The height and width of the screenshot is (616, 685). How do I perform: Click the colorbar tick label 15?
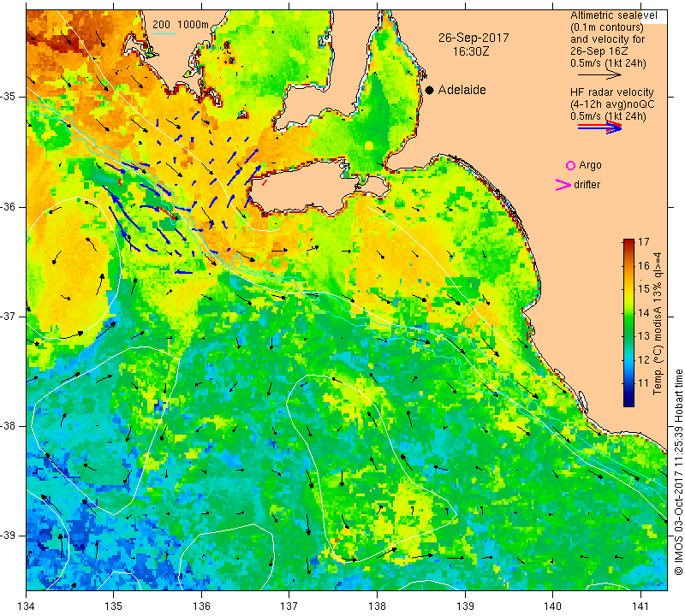pyautogui.click(x=644, y=289)
